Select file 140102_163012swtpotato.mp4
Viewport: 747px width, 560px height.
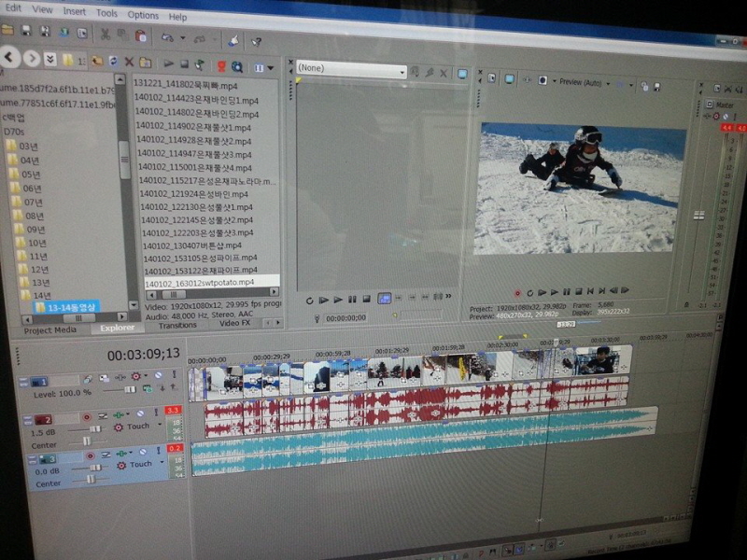click(212, 282)
